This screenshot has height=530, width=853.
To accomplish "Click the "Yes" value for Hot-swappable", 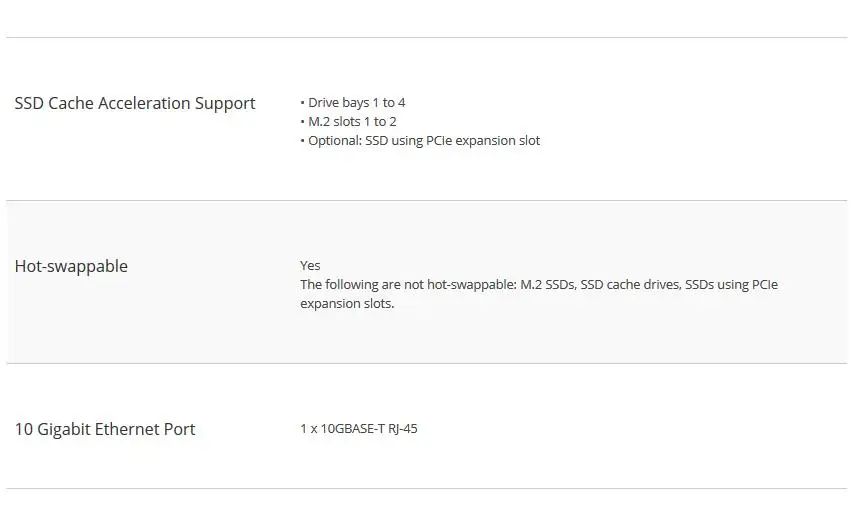I will click(310, 265).
